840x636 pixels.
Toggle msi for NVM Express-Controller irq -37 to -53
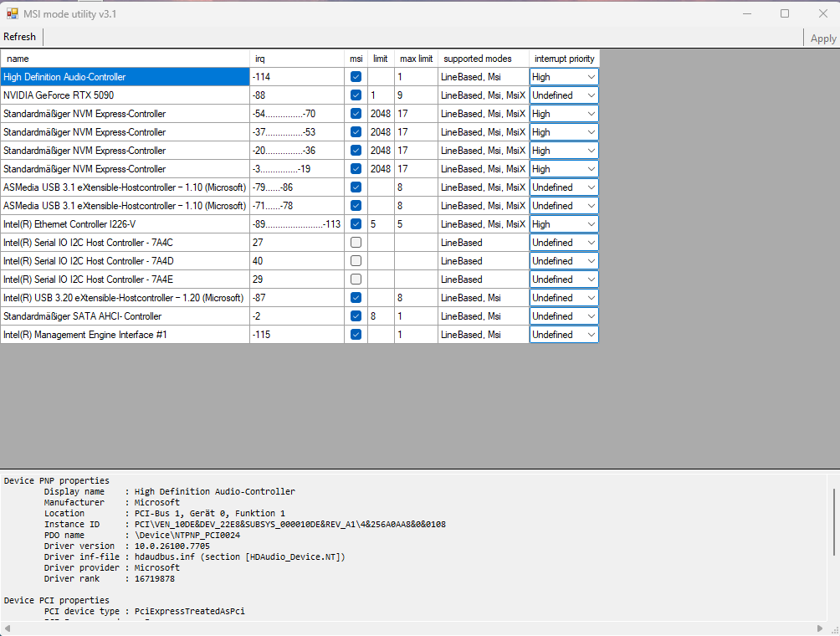(x=356, y=132)
